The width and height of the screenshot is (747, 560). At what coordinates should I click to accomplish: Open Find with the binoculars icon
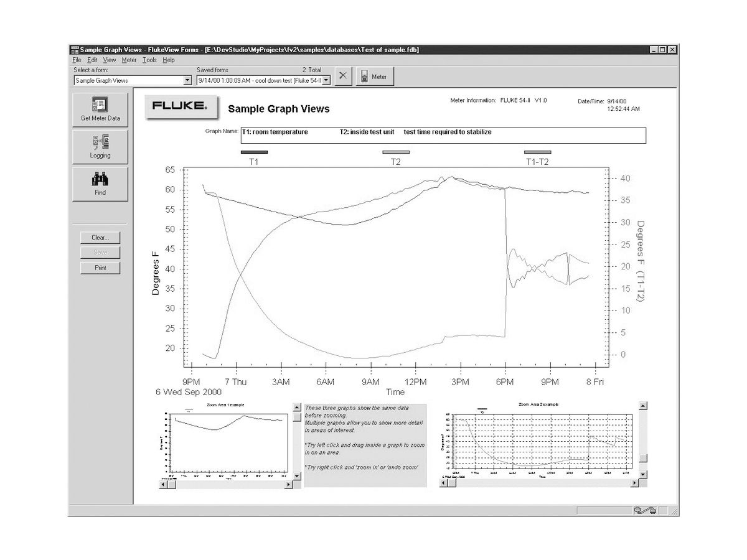[100, 184]
